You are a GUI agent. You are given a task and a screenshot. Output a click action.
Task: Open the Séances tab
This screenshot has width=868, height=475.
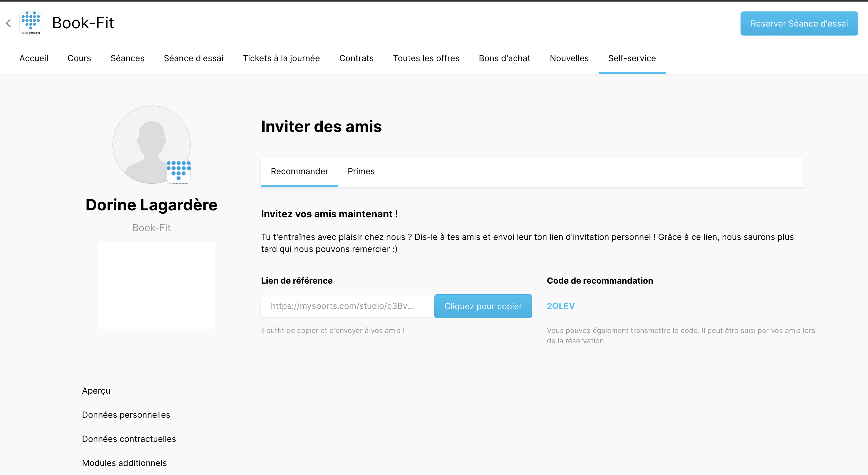coord(127,58)
